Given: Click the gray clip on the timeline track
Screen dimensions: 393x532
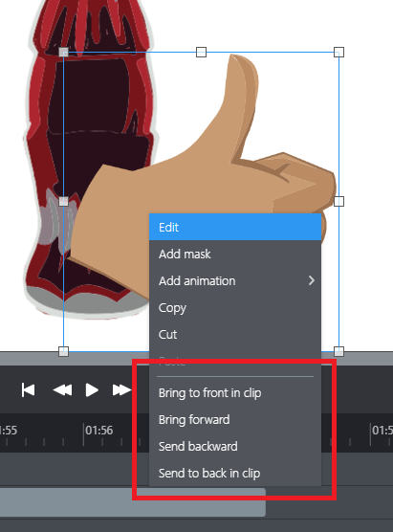Looking at the screenshot, I should 133,502.
